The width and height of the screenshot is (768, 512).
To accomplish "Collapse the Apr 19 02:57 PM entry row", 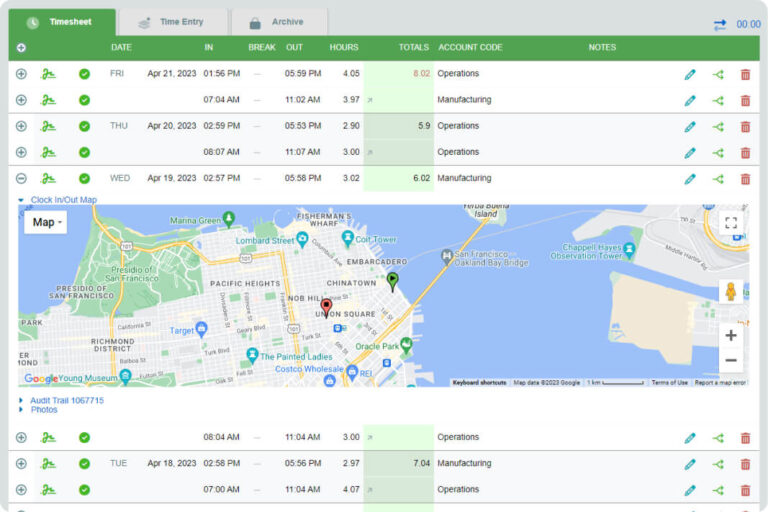I will (x=21, y=178).
